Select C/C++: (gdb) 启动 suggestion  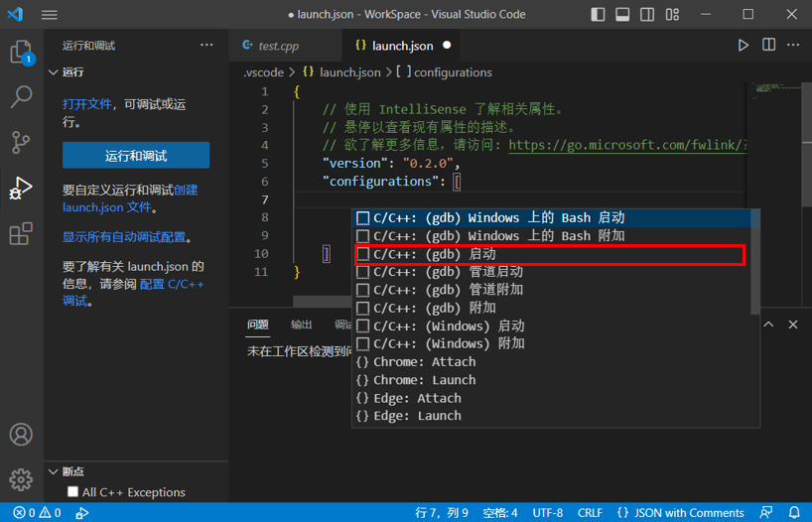coord(550,254)
